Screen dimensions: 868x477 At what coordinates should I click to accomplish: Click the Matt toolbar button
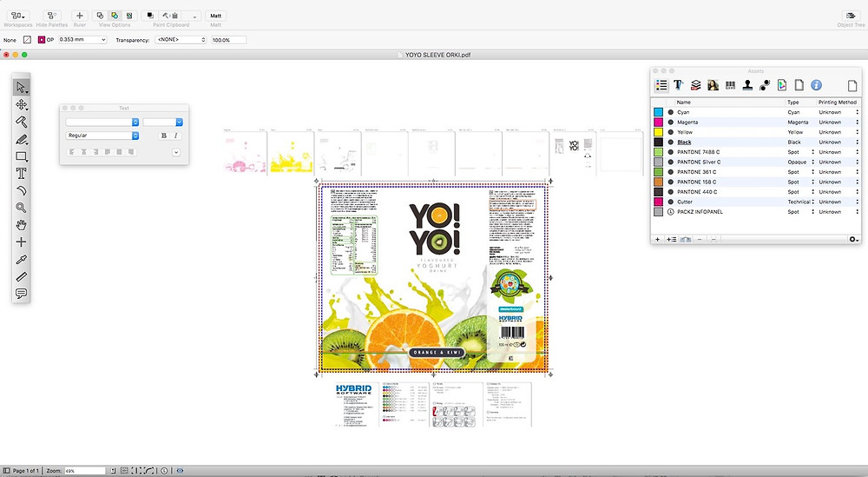click(x=216, y=16)
